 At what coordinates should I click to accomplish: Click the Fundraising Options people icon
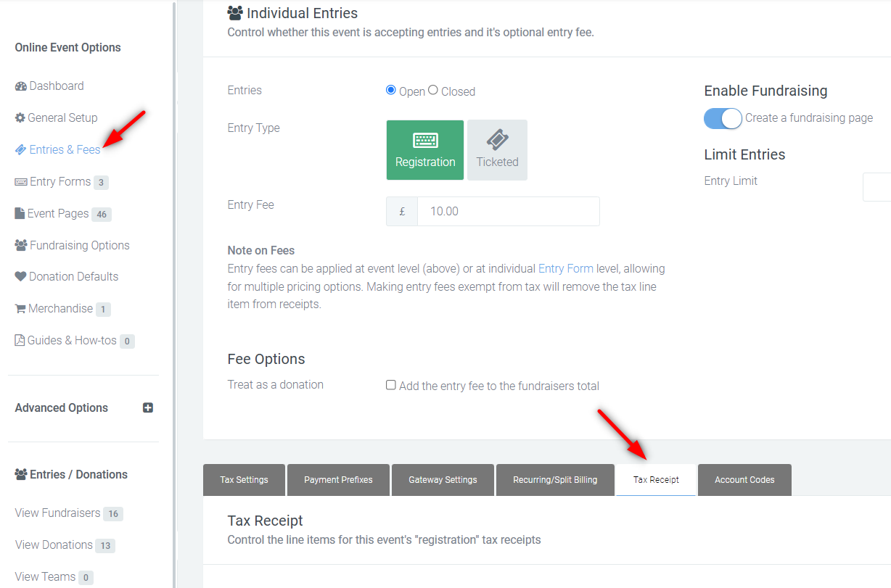(21, 245)
